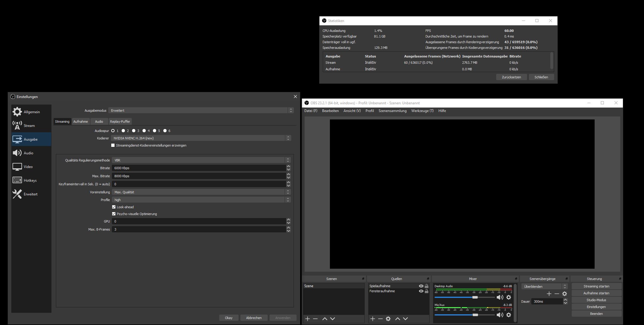Open the Erweitert settings section
The image size is (644, 325).
[30, 194]
